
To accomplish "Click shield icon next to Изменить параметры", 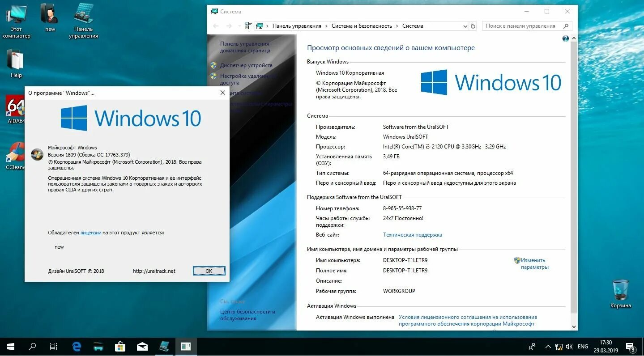I will [517, 260].
